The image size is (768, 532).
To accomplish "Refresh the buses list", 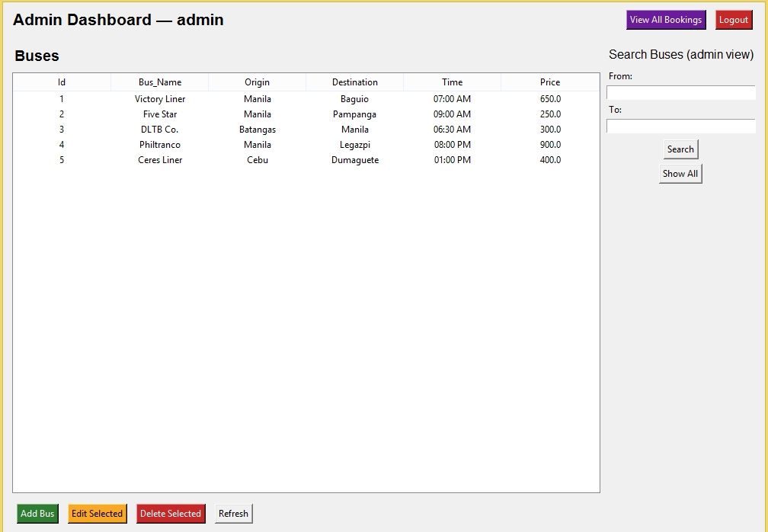I will point(233,514).
